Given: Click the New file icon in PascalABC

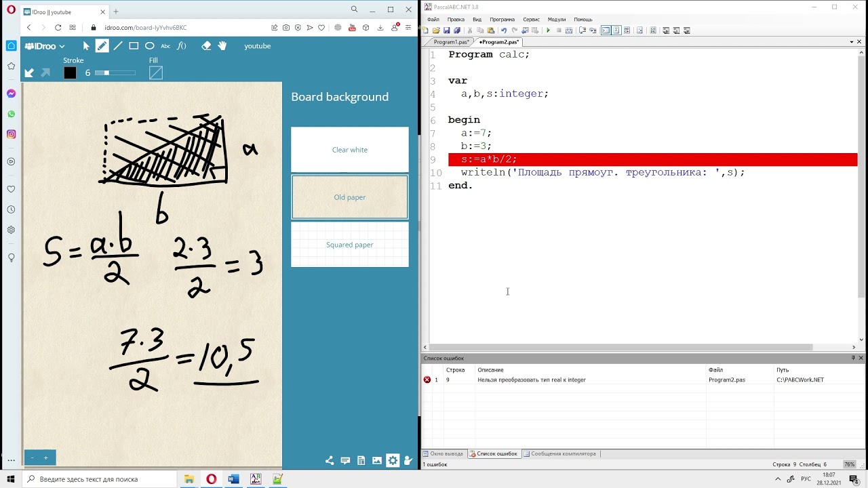Looking at the screenshot, I should (426, 30).
